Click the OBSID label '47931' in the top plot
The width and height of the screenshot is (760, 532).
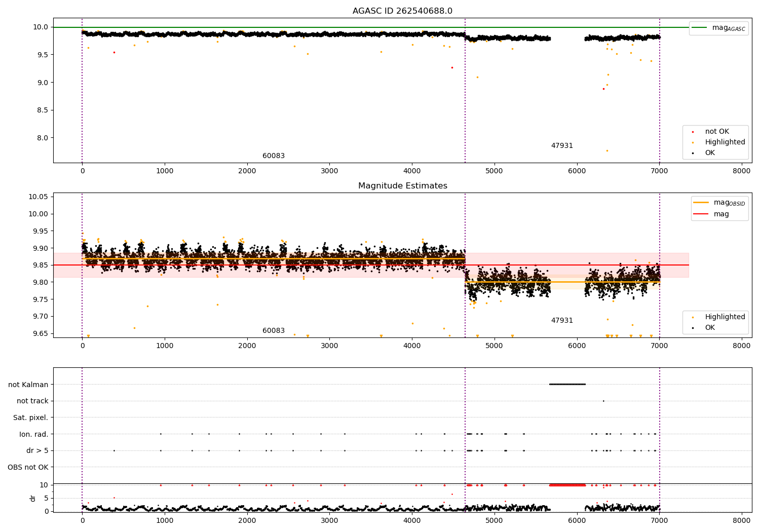pos(562,146)
